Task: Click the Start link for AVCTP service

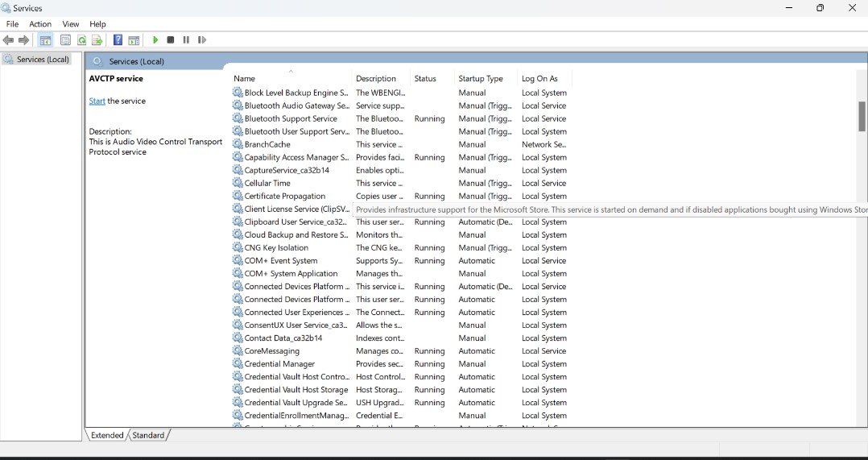Action: coord(97,101)
